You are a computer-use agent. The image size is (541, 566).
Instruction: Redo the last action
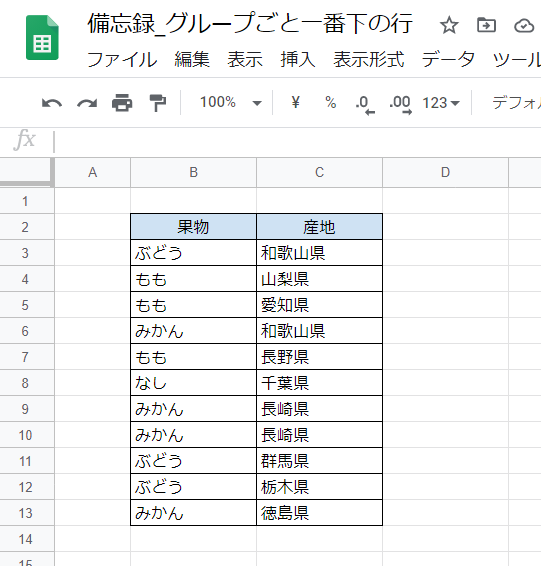(87, 103)
